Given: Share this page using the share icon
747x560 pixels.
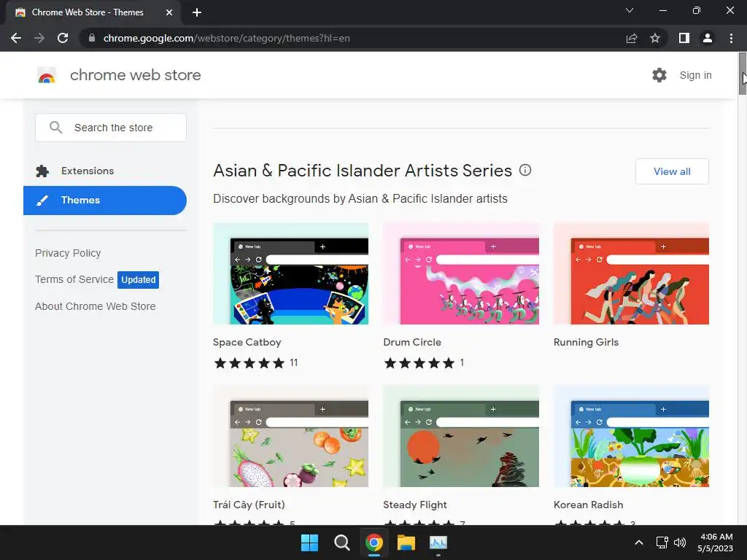Looking at the screenshot, I should (632, 38).
